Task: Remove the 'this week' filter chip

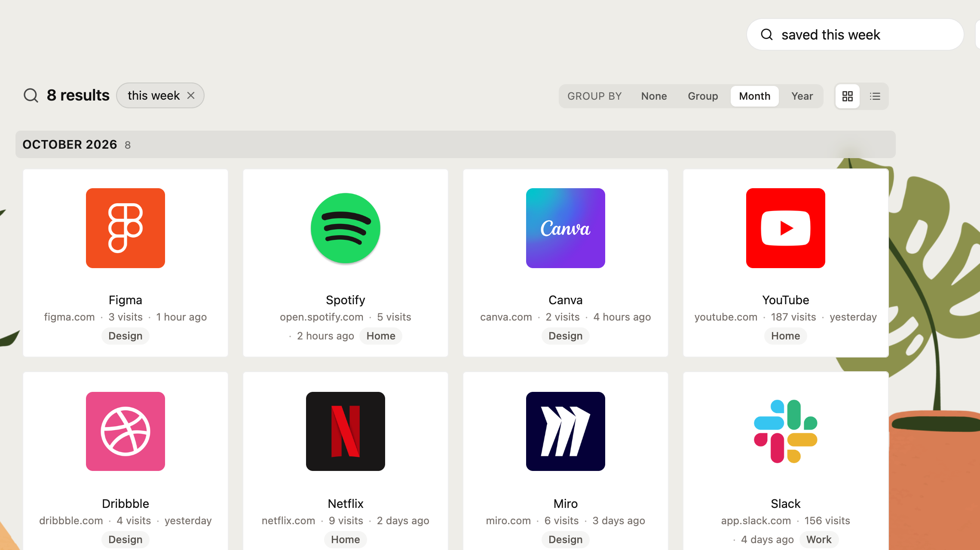Action: [x=191, y=95]
